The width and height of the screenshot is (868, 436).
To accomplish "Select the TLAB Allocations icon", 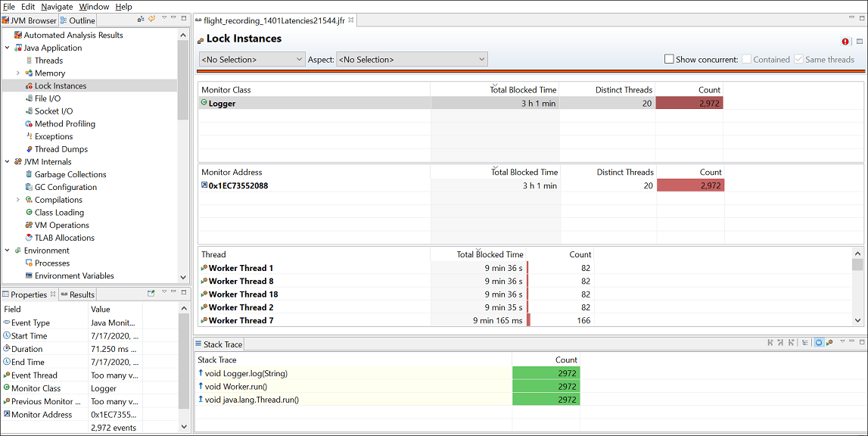I will pyautogui.click(x=29, y=238).
